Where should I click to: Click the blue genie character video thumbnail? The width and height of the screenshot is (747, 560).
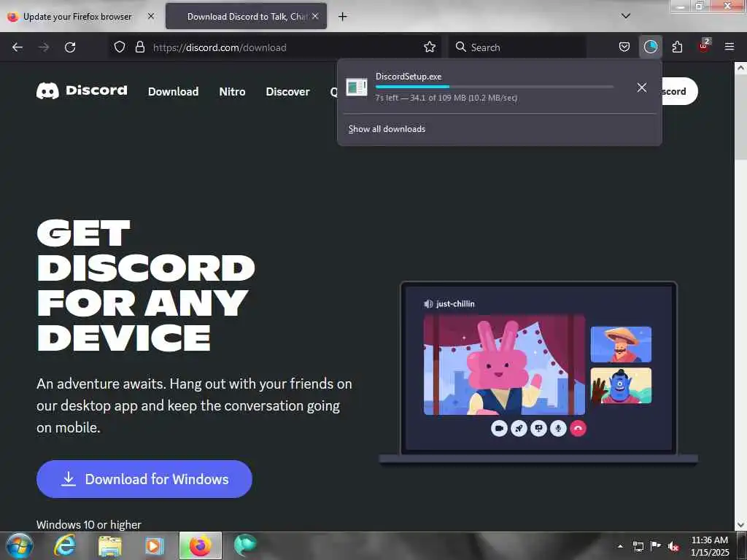(621, 386)
